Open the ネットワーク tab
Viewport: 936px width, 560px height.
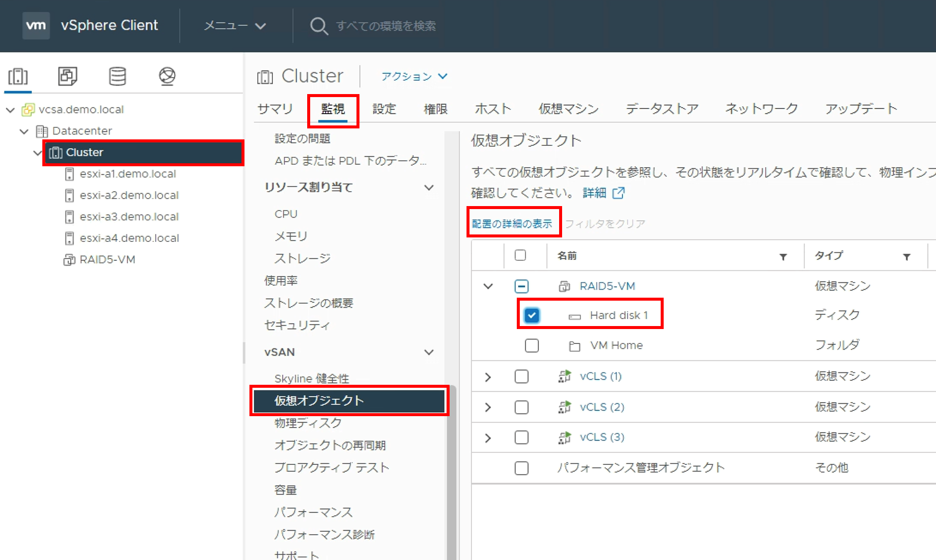pyautogui.click(x=762, y=109)
